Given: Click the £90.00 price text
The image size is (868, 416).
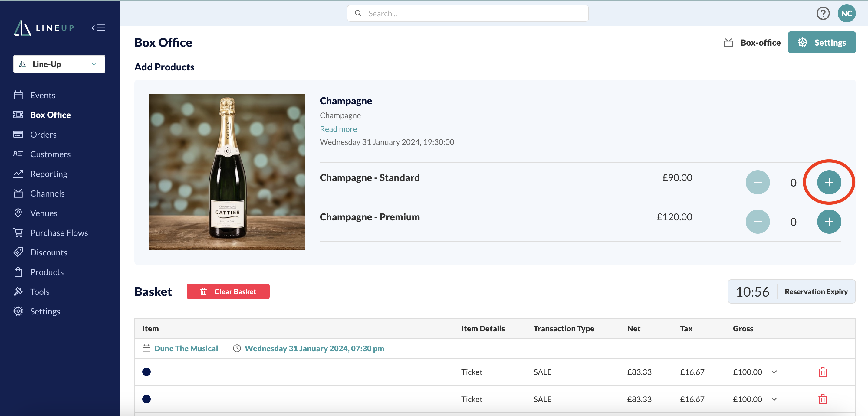Looking at the screenshot, I should [677, 178].
